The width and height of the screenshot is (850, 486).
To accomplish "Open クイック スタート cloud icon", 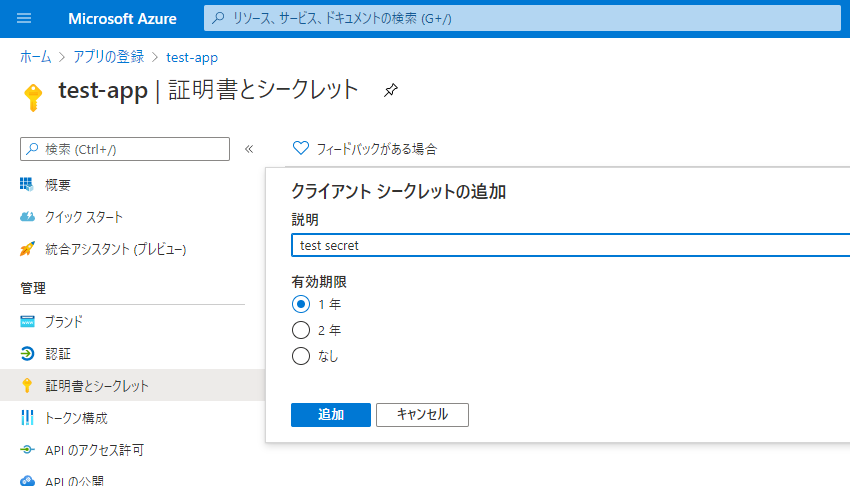I will tap(27, 217).
